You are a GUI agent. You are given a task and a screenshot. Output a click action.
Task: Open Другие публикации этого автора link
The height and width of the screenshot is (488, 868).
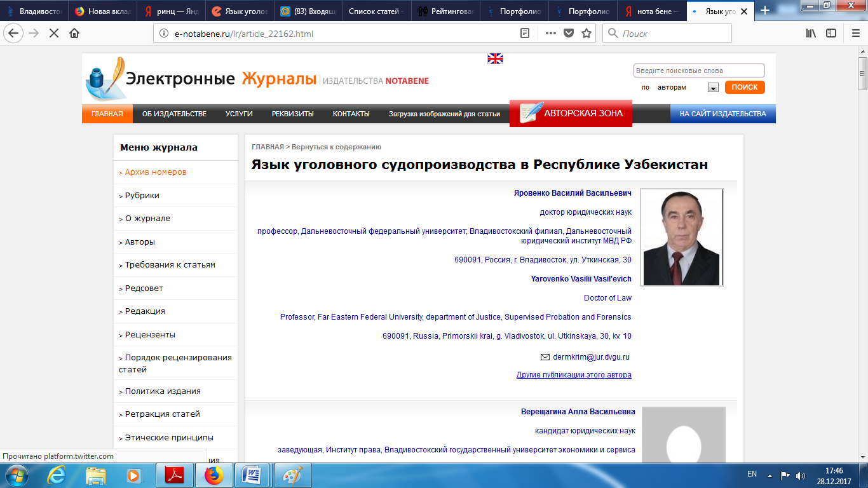point(574,375)
